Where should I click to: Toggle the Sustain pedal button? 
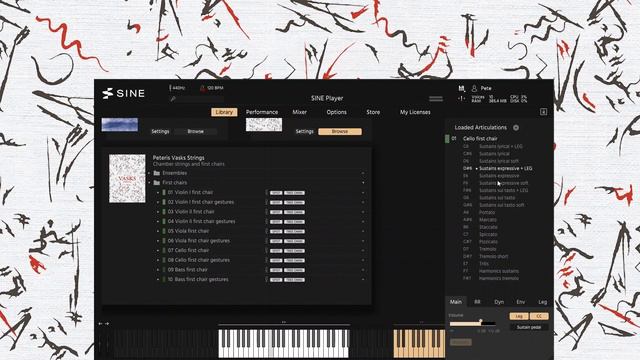pos(529,327)
